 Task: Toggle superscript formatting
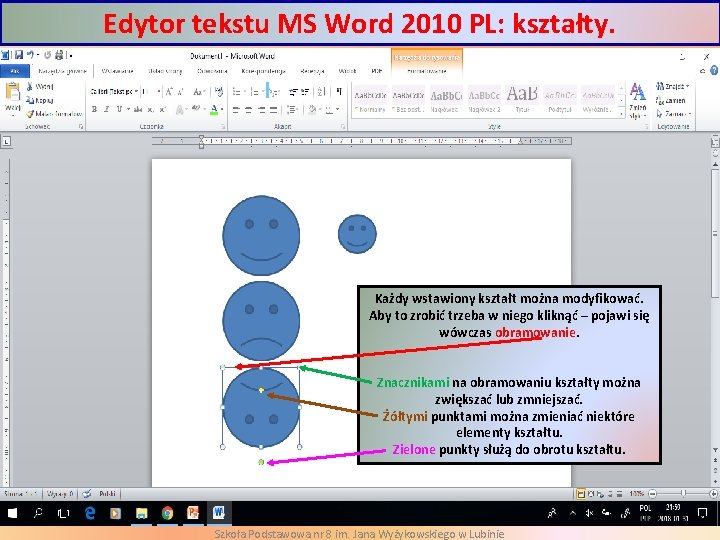tap(162, 109)
